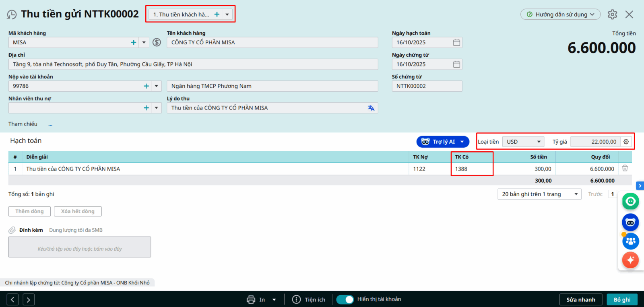Toggle Hiển thị tài khoản switch
The height and width of the screenshot is (307, 644).
click(345, 299)
